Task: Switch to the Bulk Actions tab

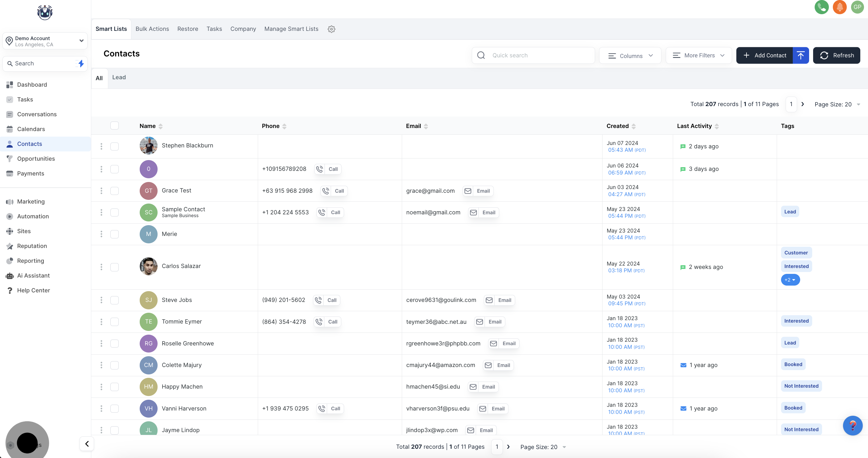Action: [152, 29]
